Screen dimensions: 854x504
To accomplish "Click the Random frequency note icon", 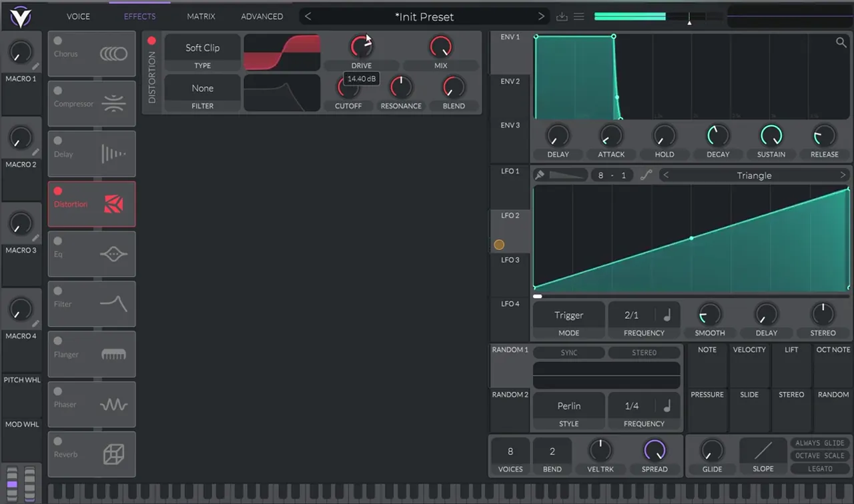I will coord(667,406).
